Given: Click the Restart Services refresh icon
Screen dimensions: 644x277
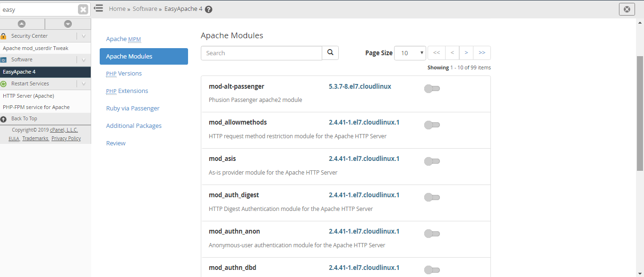Looking at the screenshot, I should click(x=3, y=84).
